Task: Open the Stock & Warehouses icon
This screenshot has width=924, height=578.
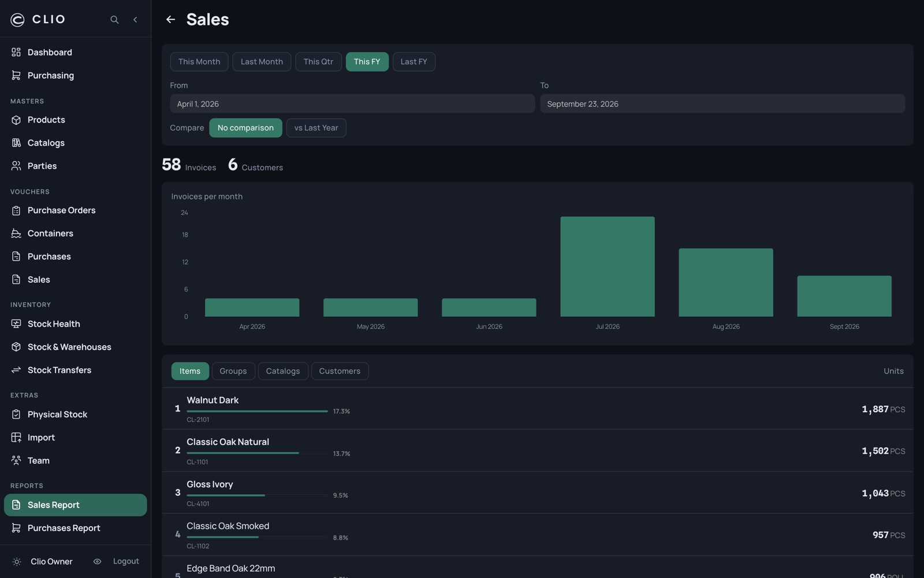Action: tap(16, 347)
